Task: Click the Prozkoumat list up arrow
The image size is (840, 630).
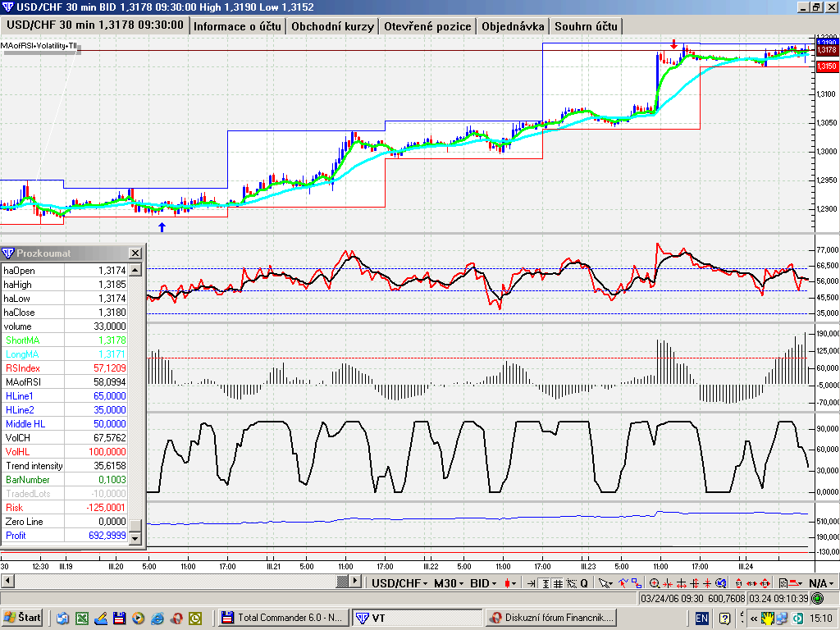Action: [135, 270]
